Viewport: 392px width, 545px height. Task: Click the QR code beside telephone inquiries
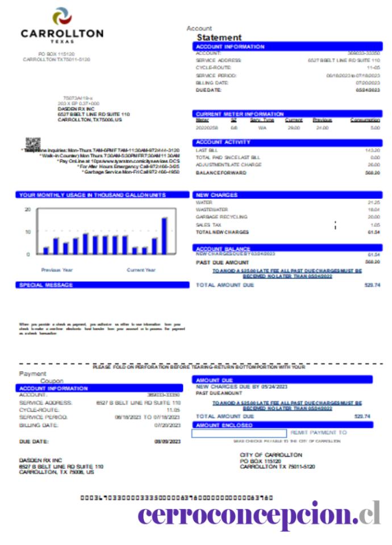coord(33,144)
